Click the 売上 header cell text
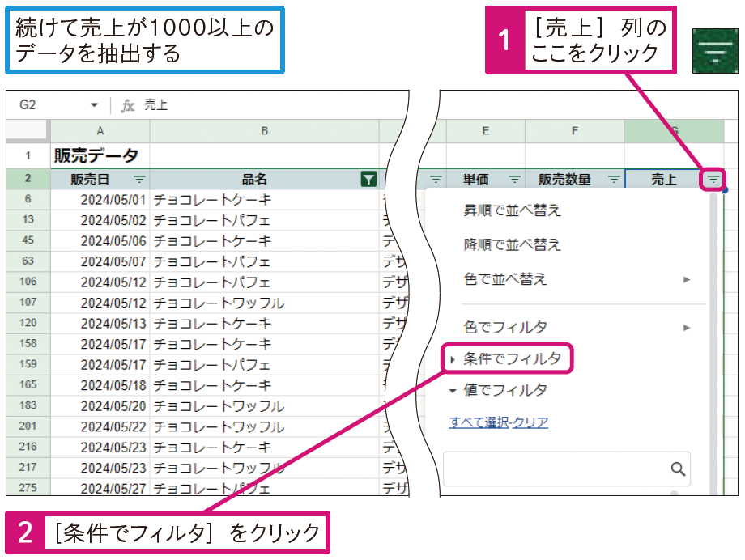The width and height of the screenshot is (745, 560). pos(664,179)
